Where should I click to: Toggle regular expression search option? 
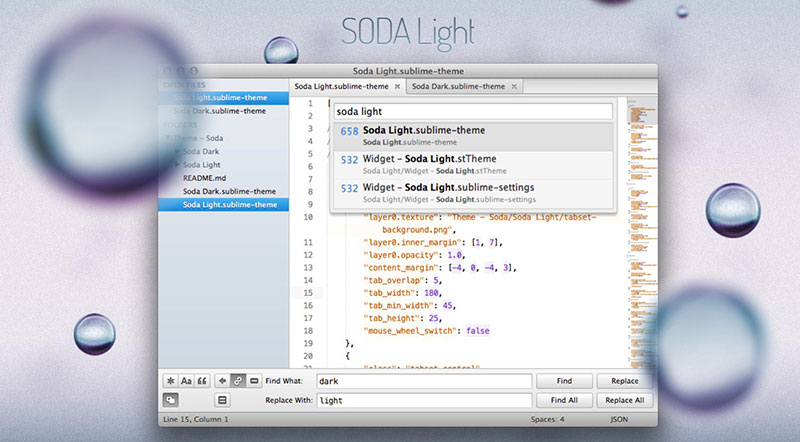(x=170, y=381)
